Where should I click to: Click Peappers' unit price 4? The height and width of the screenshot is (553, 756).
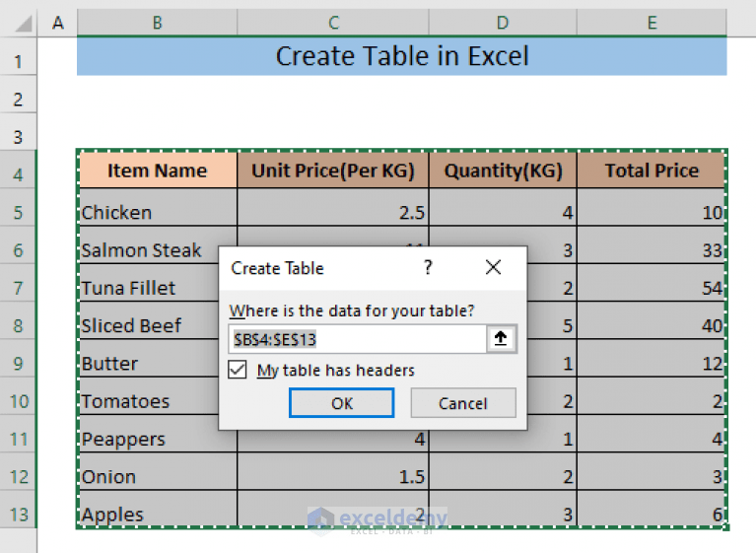click(333, 441)
